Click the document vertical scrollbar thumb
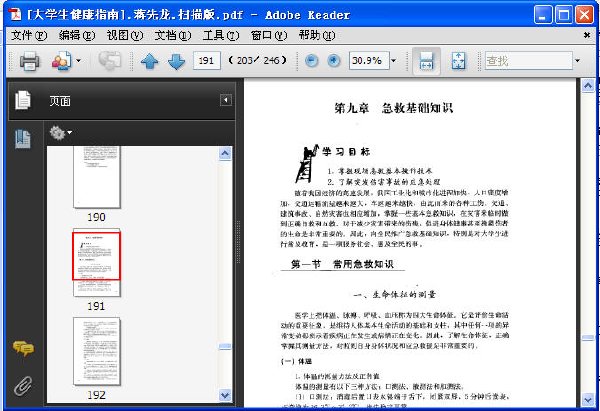 [x=588, y=338]
